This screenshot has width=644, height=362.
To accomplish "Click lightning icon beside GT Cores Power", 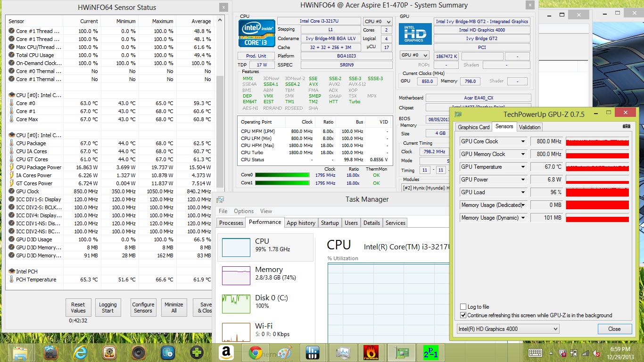I will coord(11,183).
